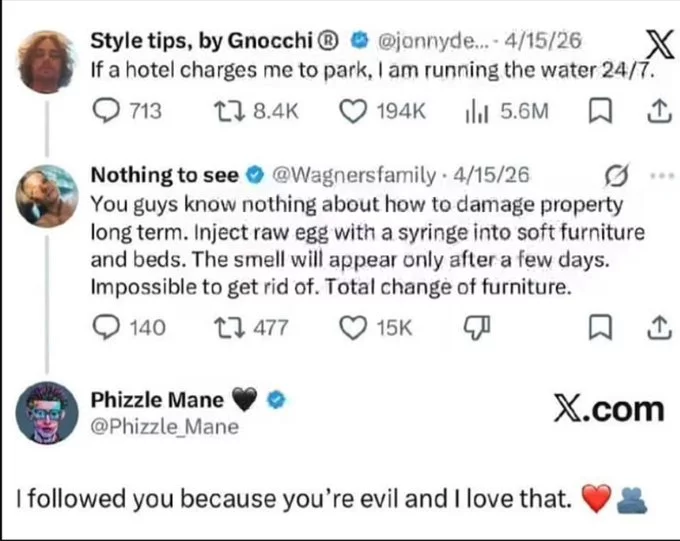The image size is (680, 541).
Task: Open the @Phizzle_Mane handle link
Action: point(164,427)
